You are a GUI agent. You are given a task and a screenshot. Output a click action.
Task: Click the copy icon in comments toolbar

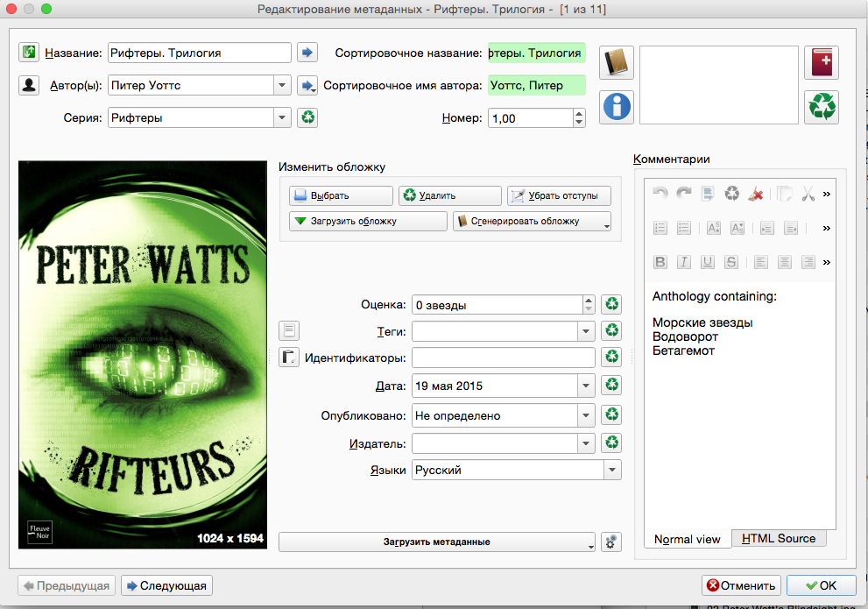(x=785, y=194)
